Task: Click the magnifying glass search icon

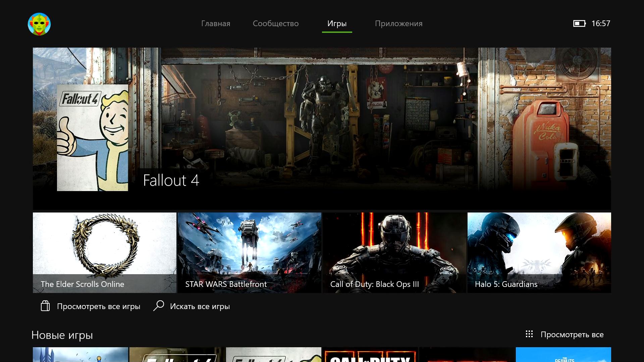Action: click(159, 306)
